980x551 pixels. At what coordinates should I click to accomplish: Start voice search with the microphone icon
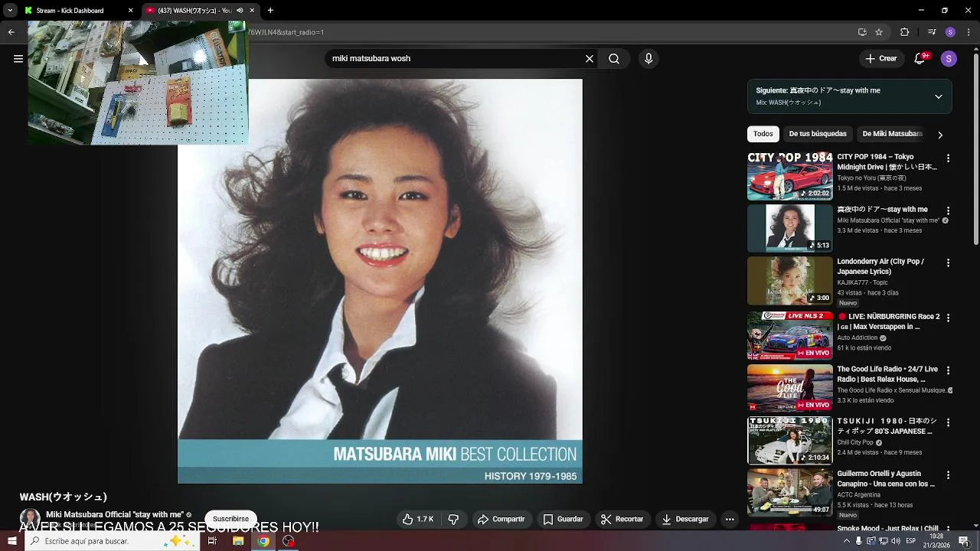(x=648, y=59)
